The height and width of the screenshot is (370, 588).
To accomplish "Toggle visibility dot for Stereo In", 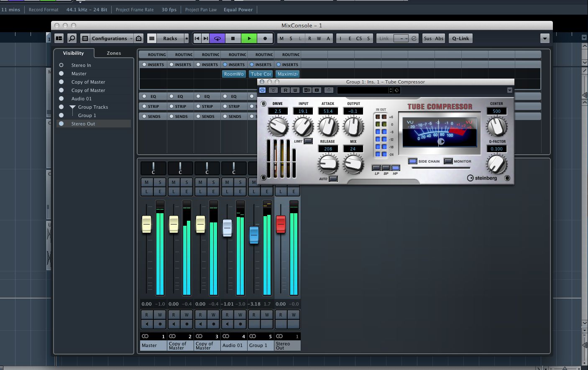I will (x=61, y=65).
